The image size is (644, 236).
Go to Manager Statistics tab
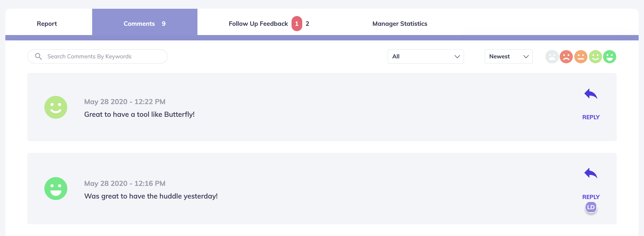[400, 24]
